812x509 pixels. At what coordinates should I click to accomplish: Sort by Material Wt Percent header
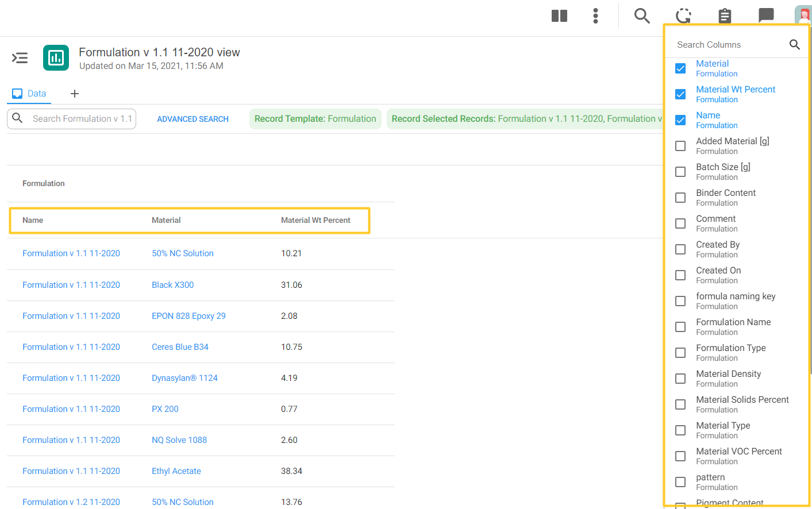[315, 220]
